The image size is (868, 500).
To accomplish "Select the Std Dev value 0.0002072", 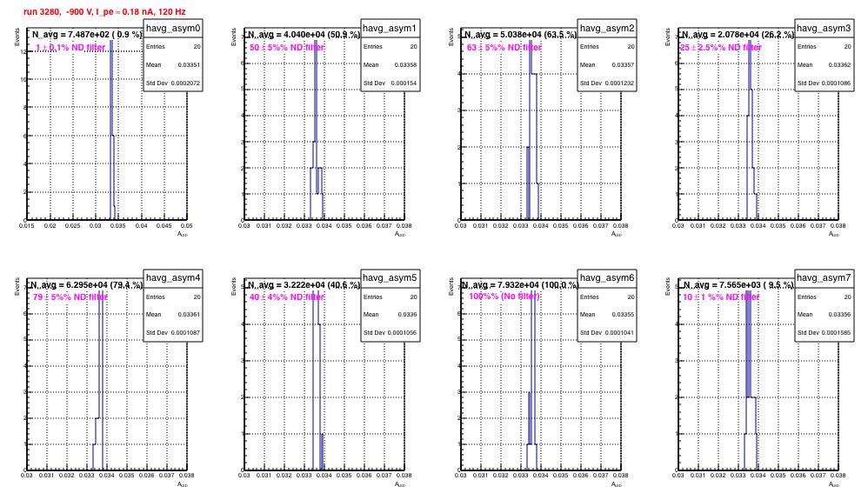I will (185, 83).
